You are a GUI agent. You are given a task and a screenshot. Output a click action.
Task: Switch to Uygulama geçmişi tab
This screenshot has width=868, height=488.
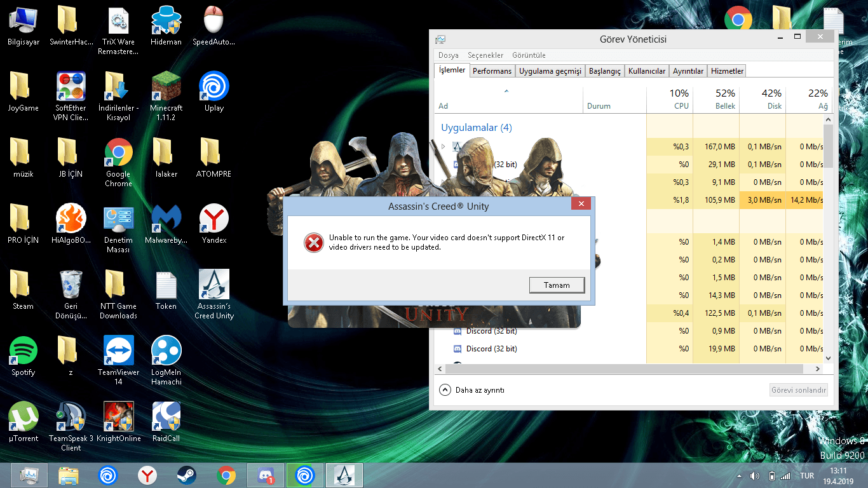(550, 71)
